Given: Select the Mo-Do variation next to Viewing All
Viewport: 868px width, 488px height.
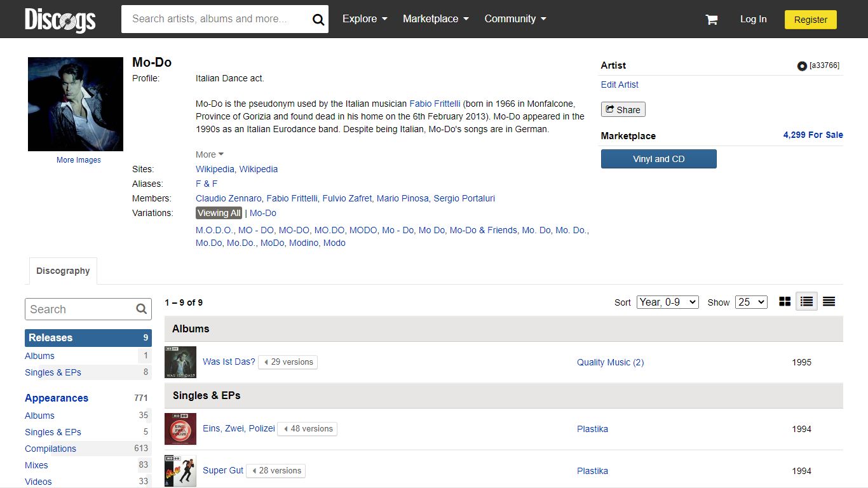Looking at the screenshot, I should pos(263,213).
